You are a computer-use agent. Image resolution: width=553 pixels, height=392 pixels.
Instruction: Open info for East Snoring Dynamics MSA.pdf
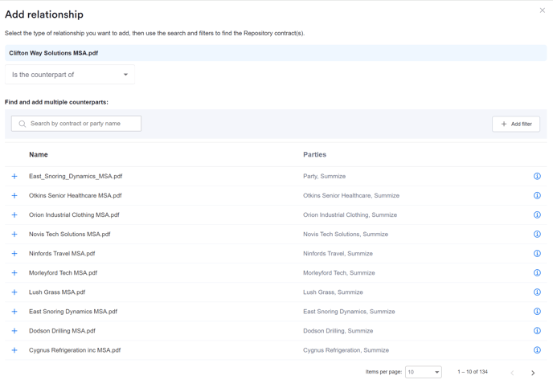(x=537, y=312)
